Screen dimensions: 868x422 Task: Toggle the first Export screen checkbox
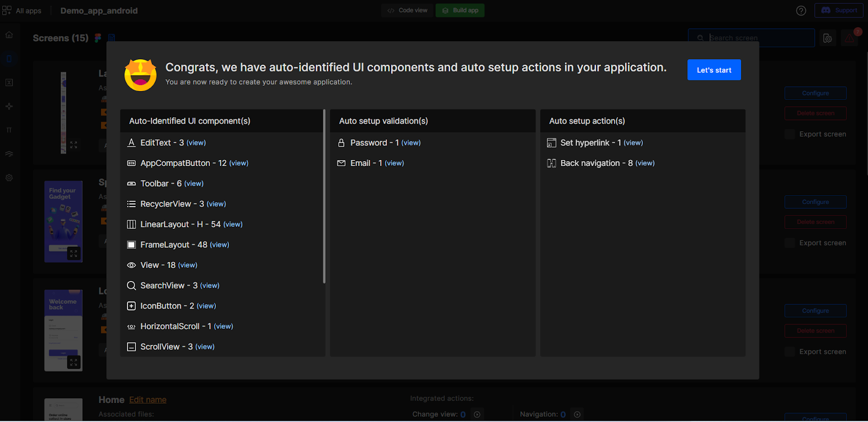[x=790, y=135]
